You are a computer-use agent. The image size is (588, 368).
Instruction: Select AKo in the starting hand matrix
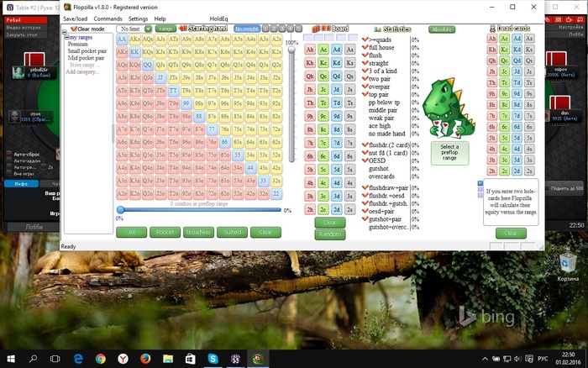tap(122, 52)
